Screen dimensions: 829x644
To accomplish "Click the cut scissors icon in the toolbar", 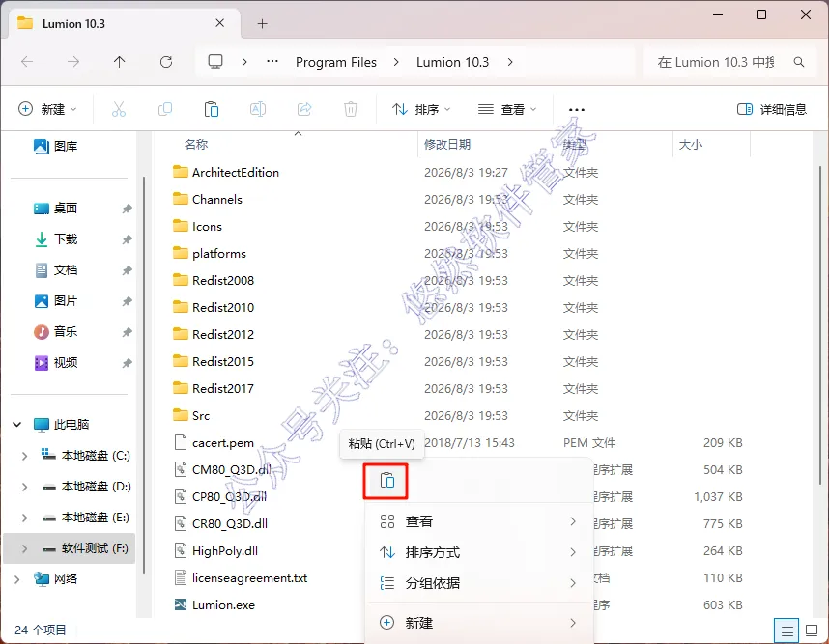I will (x=119, y=109).
